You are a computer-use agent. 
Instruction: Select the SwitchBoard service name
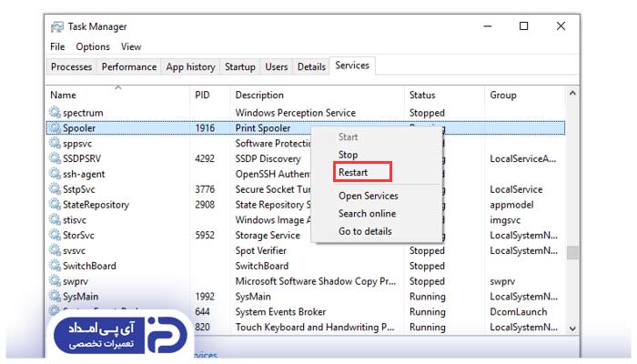89,266
